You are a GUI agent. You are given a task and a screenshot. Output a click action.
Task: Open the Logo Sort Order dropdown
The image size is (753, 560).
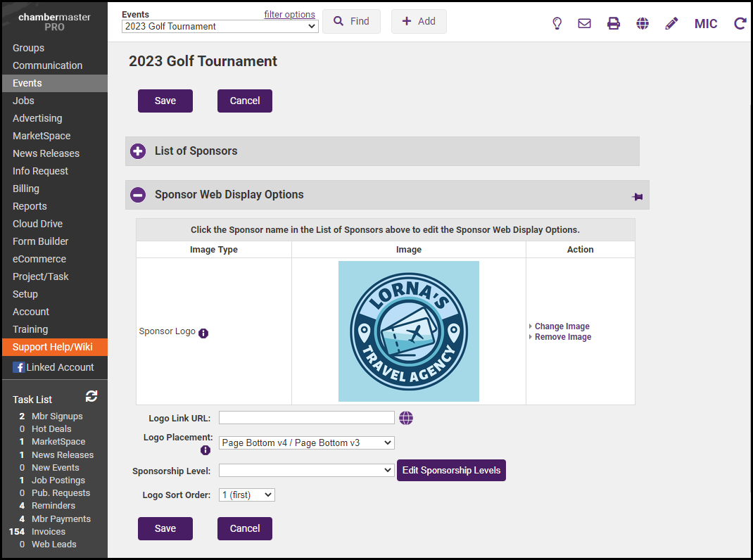(247, 495)
